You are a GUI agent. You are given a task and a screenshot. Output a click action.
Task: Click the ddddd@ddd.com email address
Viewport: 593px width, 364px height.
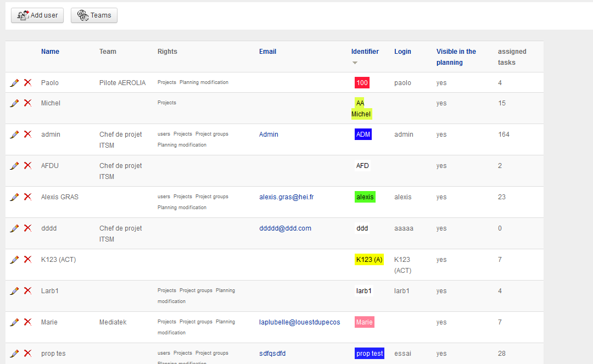pos(285,228)
